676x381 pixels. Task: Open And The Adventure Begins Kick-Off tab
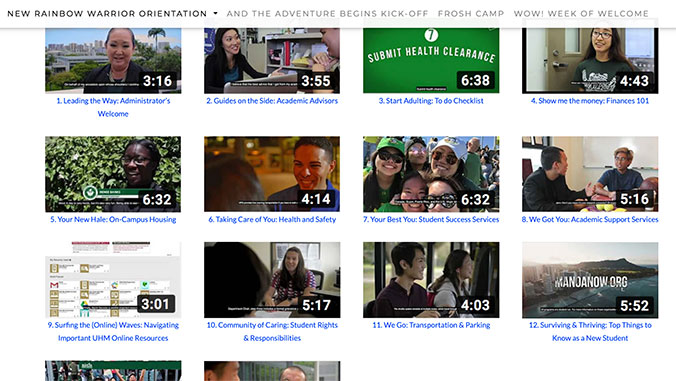pyautogui.click(x=327, y=13)
